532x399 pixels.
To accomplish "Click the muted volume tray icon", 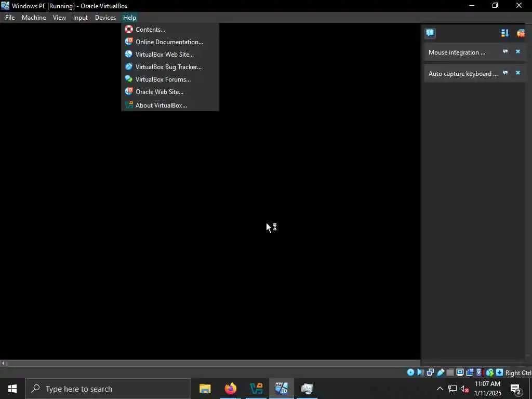I will [464, 389].
